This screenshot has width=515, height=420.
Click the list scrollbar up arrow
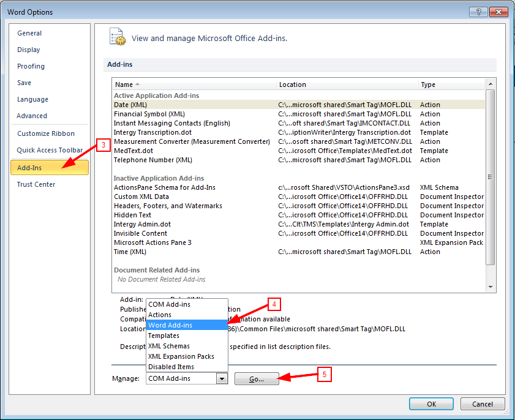click(x=491, y=84)
